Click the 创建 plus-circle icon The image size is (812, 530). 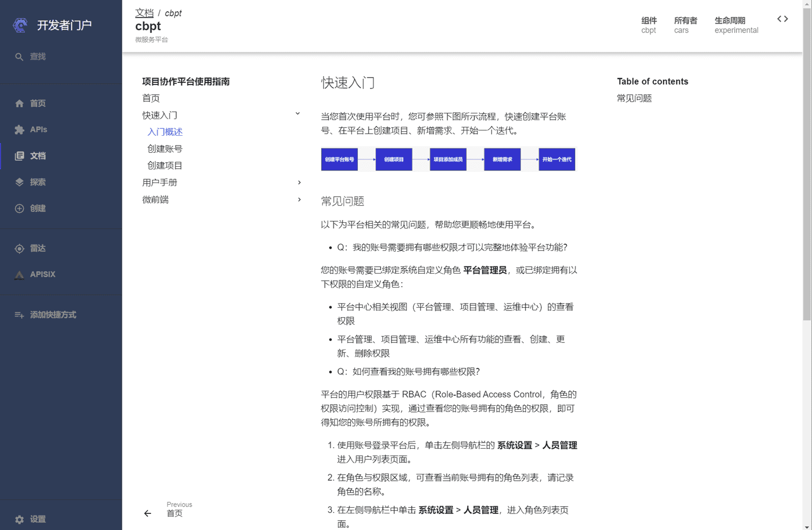click(19, 208)
